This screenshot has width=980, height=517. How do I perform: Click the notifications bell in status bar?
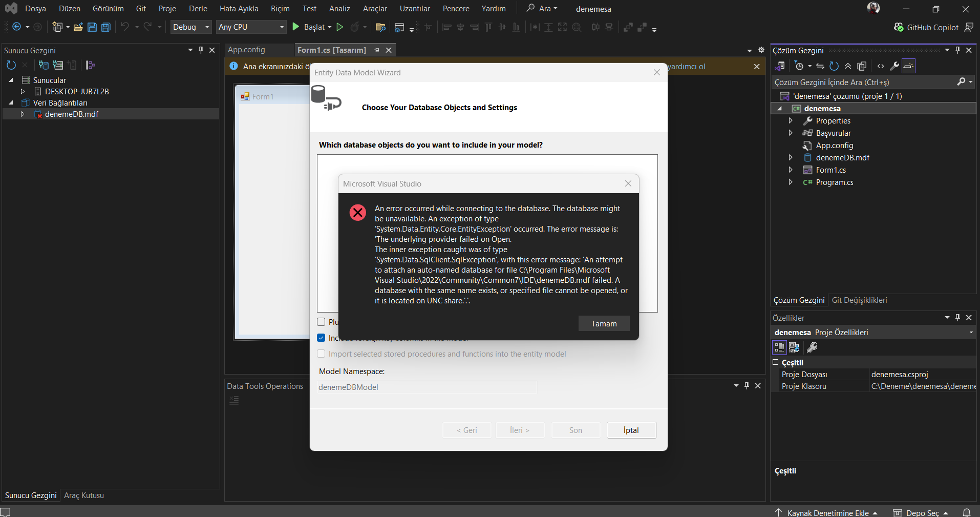(967, 512)
